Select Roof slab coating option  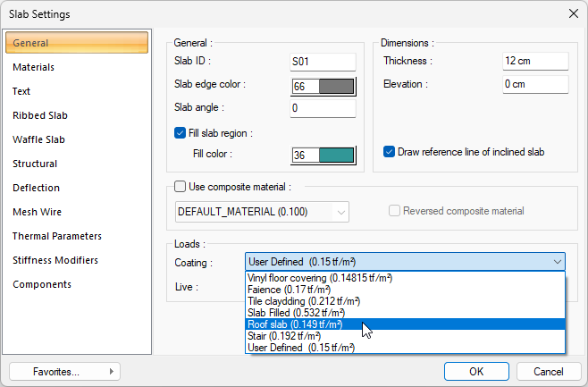(294, 324)
